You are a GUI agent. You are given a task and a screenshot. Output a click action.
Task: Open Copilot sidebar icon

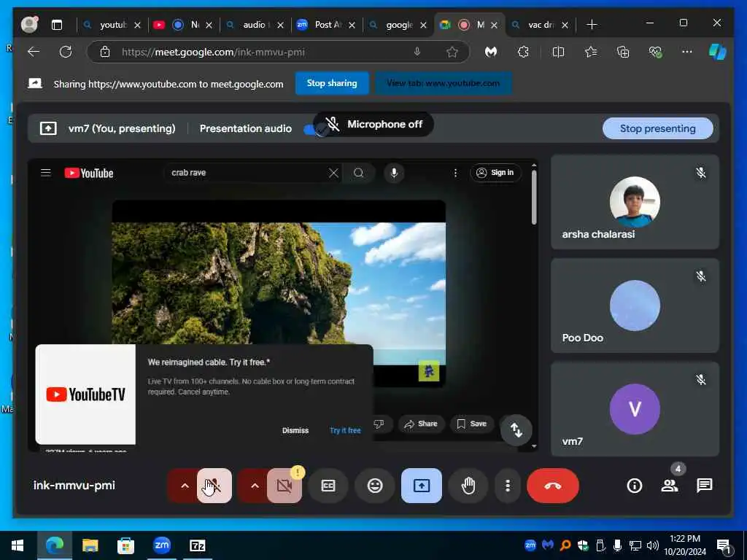718,52
